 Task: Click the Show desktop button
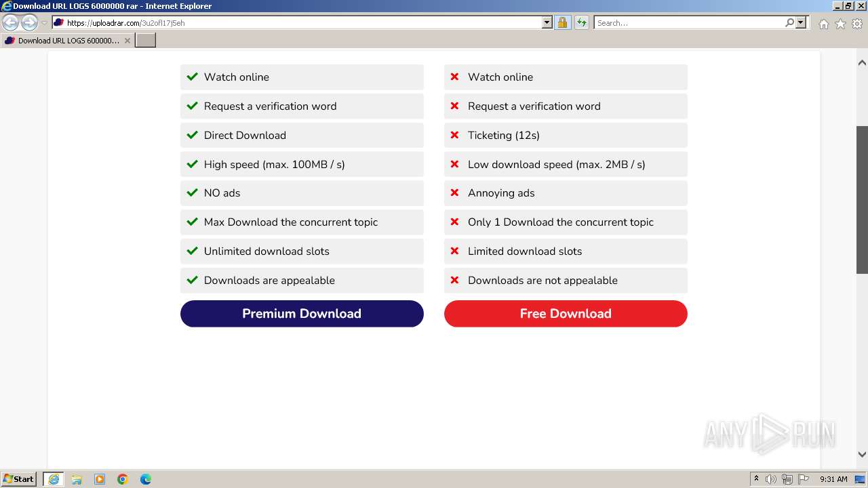pos(861,479)
